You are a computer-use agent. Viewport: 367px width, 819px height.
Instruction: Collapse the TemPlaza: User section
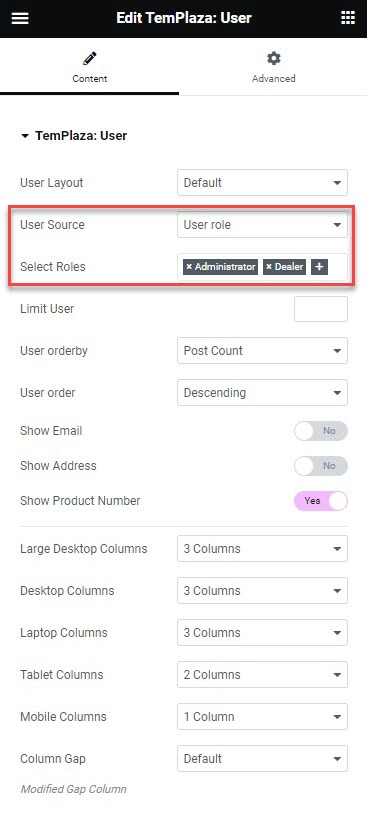[24, 136]
